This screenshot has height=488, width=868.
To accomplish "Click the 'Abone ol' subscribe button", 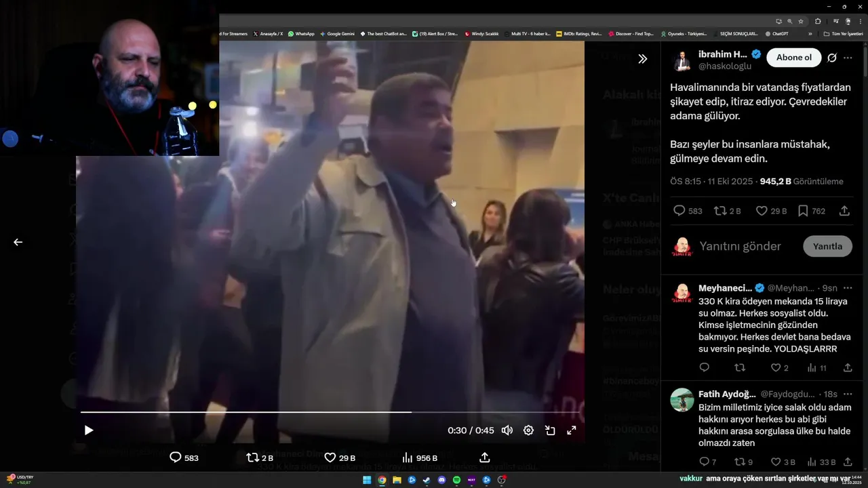I will click(794, 58).
